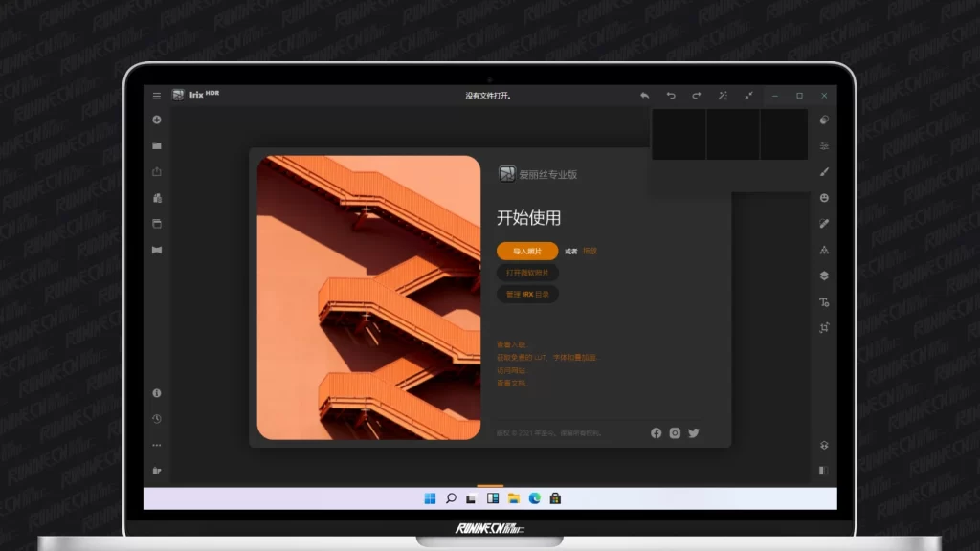Select the Brush tool in the right toolbar
Viewport: 980px width, 551px height.
[824, 172]
